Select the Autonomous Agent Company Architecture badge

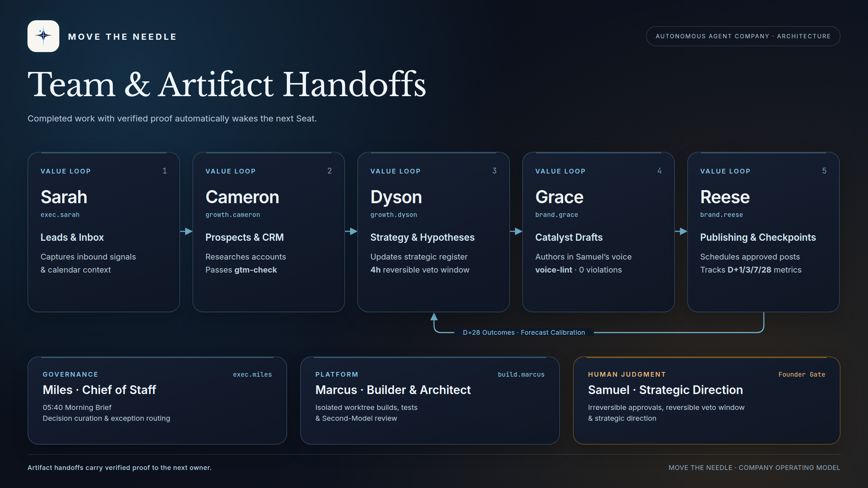point(743,36)
